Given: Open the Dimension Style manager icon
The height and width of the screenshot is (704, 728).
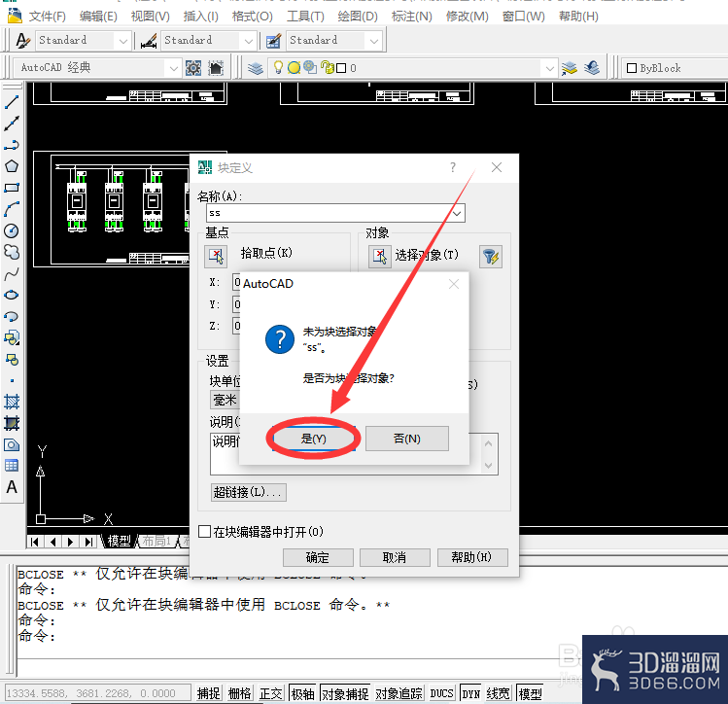Looking at the screenshot, I should click(x=149, y=41).
